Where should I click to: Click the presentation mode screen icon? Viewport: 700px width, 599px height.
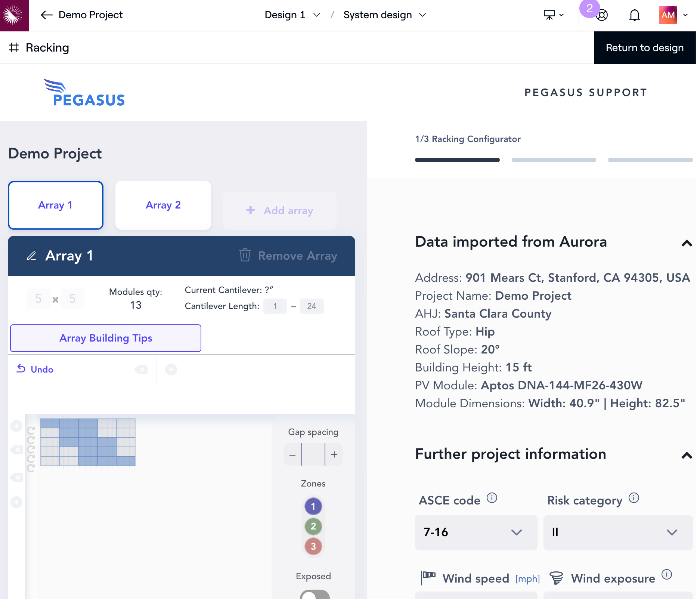(549, 15)
